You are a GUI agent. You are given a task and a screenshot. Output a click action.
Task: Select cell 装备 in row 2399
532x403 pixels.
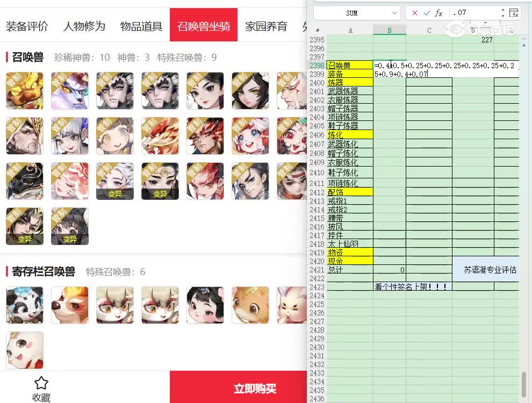pos(350,74)
